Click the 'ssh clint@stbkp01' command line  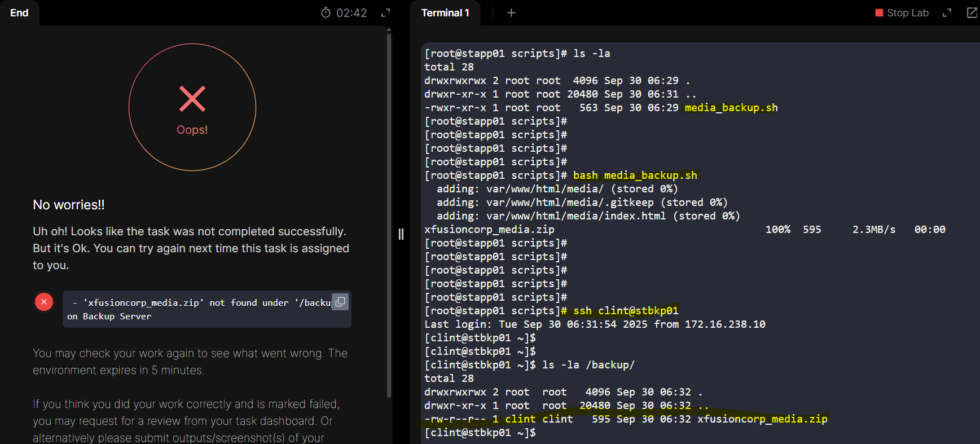[x=625, y=311]
